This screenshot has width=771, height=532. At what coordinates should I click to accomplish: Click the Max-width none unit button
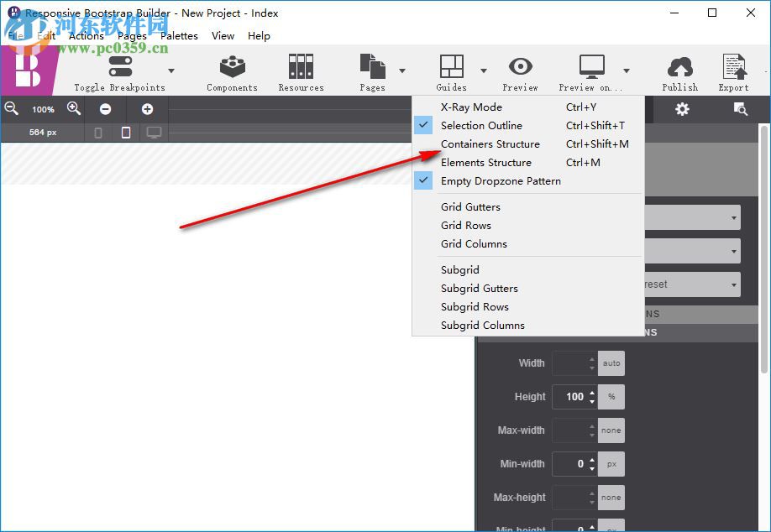click(x=611, y=430)
